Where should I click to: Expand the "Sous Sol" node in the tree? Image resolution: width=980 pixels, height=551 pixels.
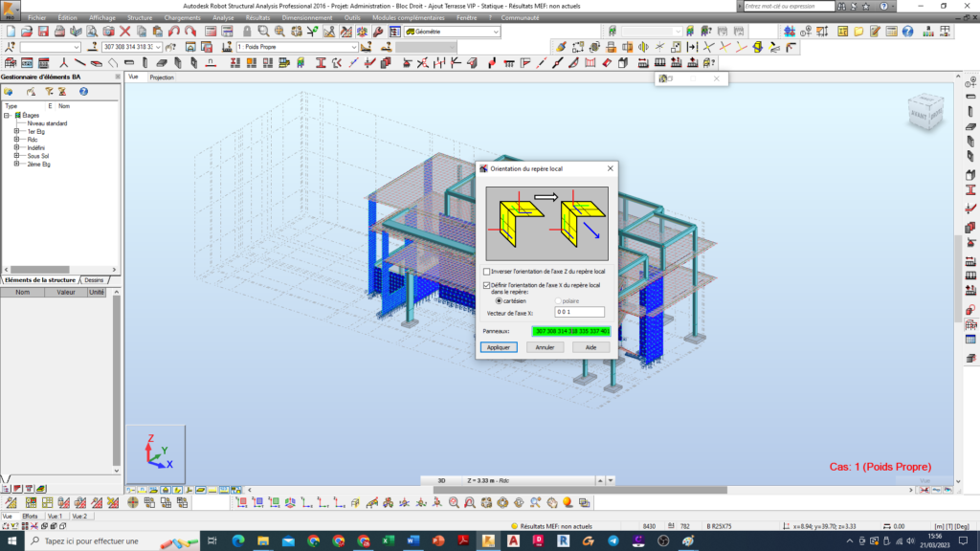click(16, 156)
